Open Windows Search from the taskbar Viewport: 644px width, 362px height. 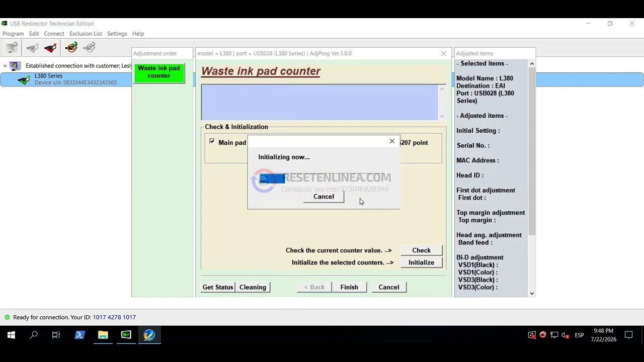(34, 335)
